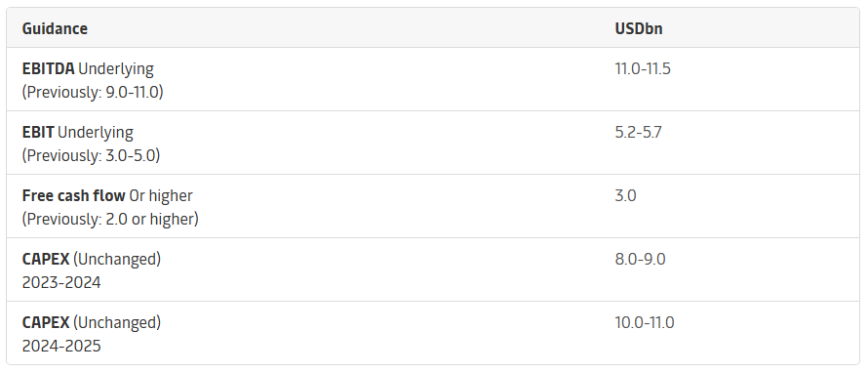Viewport: 868px width, 372px height.
Task: Select the Free cash flow label
Action: point(73,195)
